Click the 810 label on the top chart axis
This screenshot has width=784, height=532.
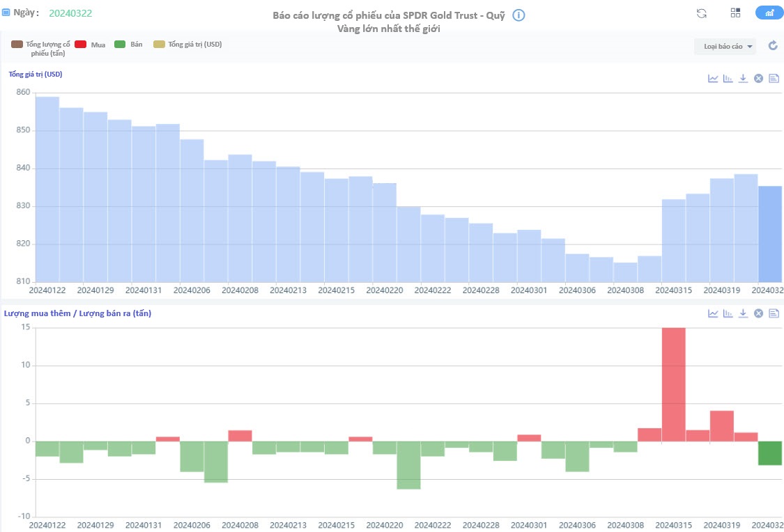tap(23, 281)
